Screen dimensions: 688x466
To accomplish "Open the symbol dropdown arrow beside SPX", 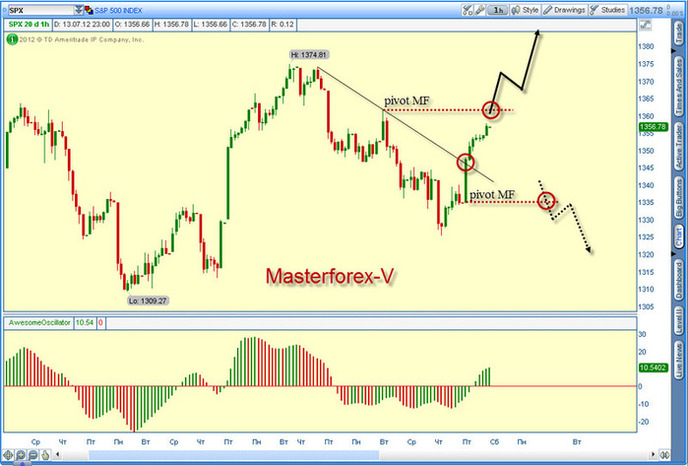I will point(79,10).
